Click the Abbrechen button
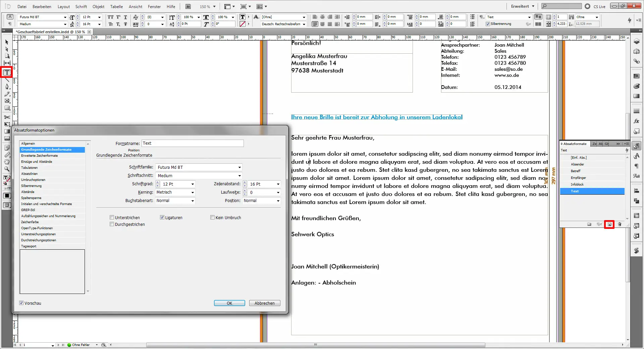This screenshot has height=349, width=644. click(264, 303)
